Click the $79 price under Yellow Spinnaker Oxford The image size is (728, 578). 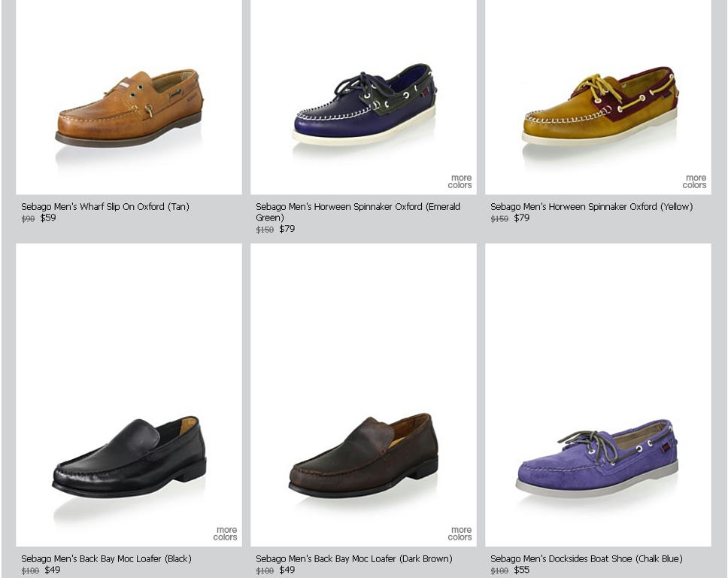tap(521, 218)
